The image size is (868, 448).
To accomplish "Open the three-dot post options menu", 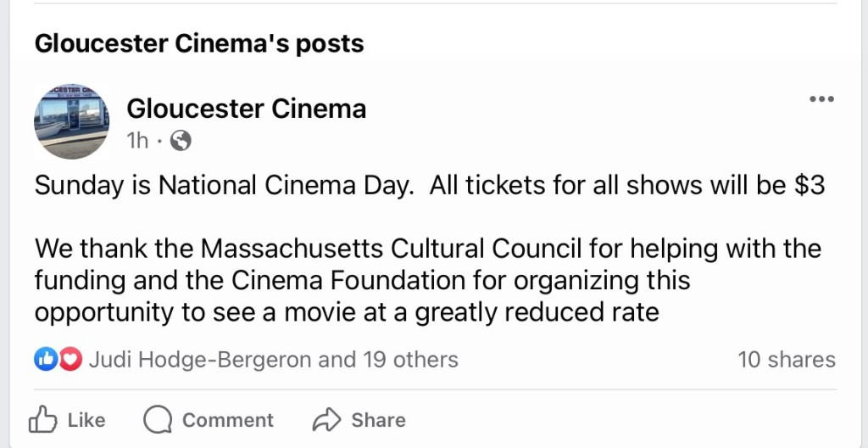I will point(821,99).
